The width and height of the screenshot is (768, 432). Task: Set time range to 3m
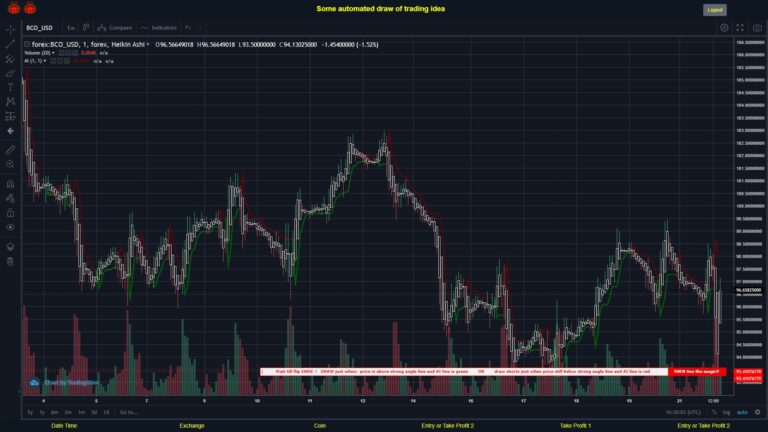pyautogui.click(x=68, y=412)
